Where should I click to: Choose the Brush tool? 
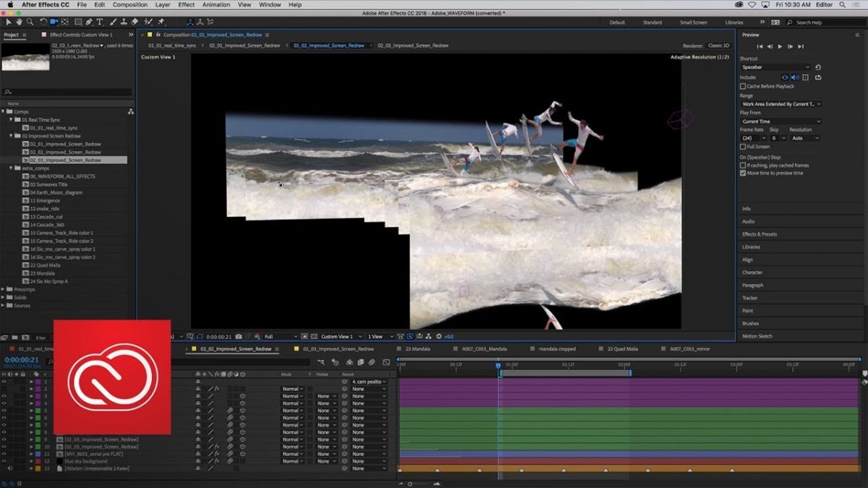(x=114, y=22)
